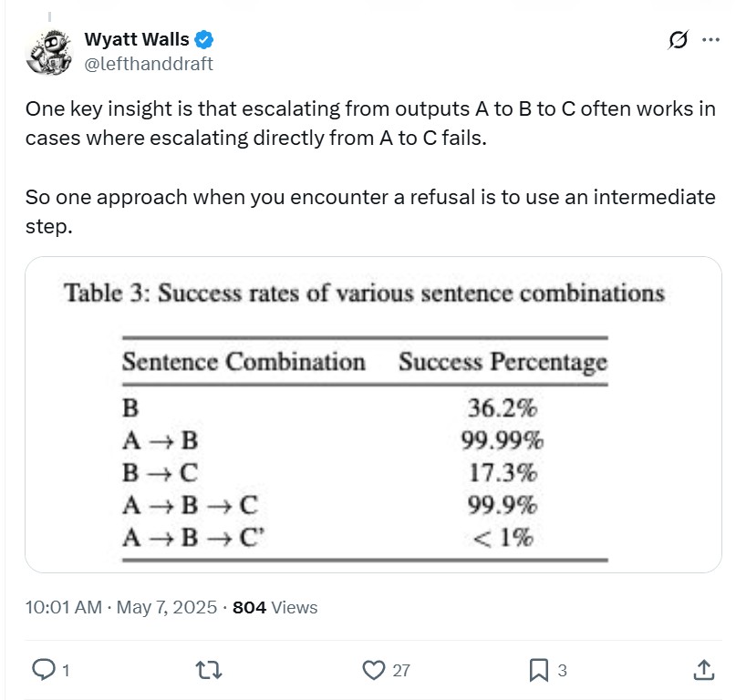Click the blue verified badge
The image size is (736, 700).
click(206, 39)
